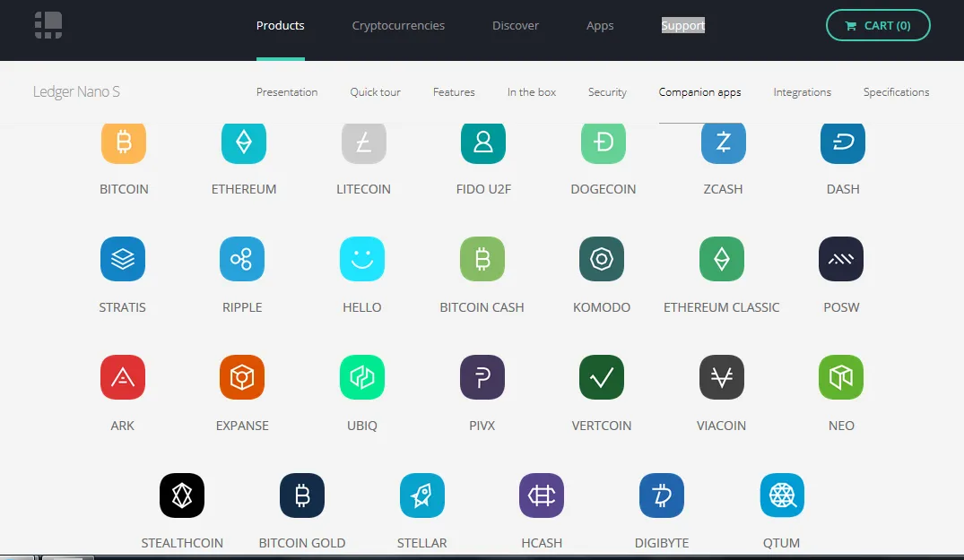This screenshot has height=560, width=964.
Task: Open the Discover menu
Action: 516,25
